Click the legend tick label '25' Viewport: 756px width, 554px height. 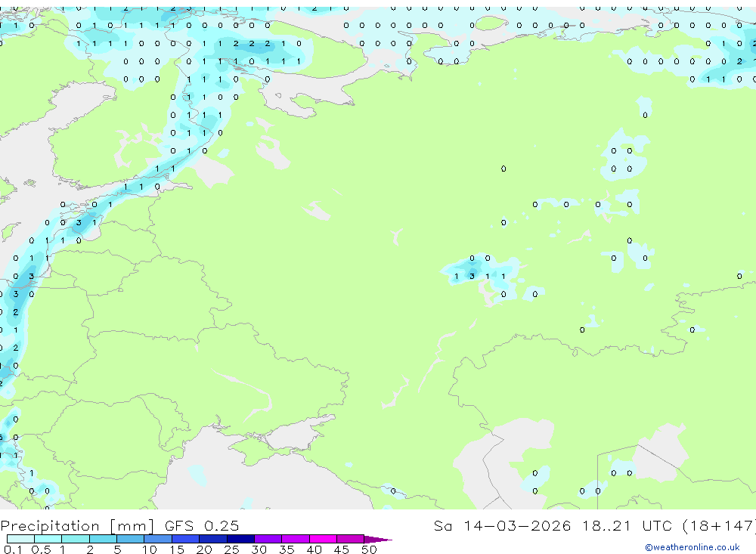[x=231, y=549]
